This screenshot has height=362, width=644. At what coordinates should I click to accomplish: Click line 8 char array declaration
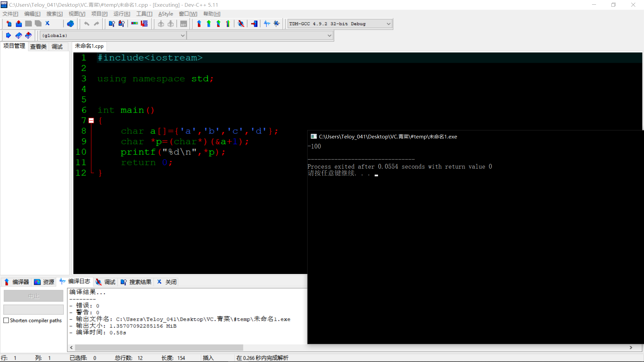coord(199,131)
